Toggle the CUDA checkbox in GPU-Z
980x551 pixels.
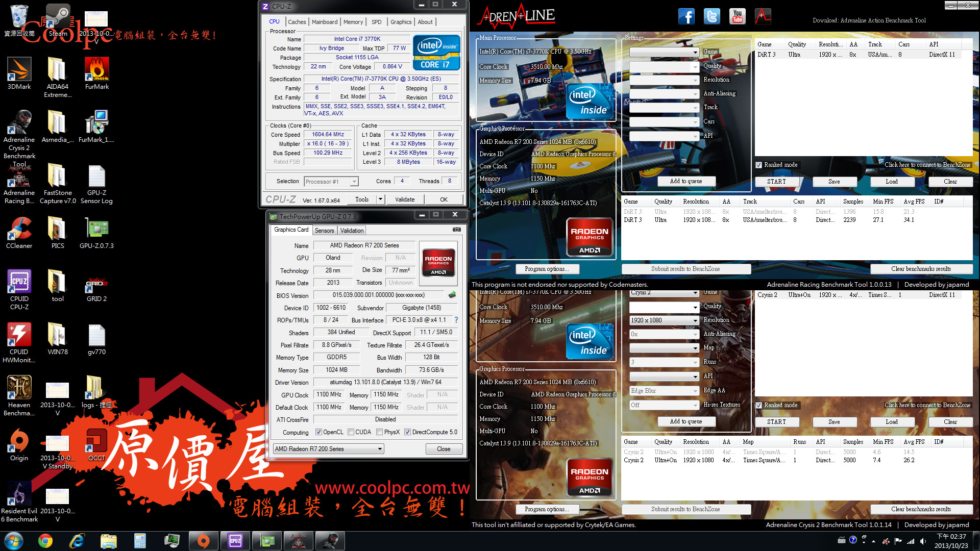[351, 432]
